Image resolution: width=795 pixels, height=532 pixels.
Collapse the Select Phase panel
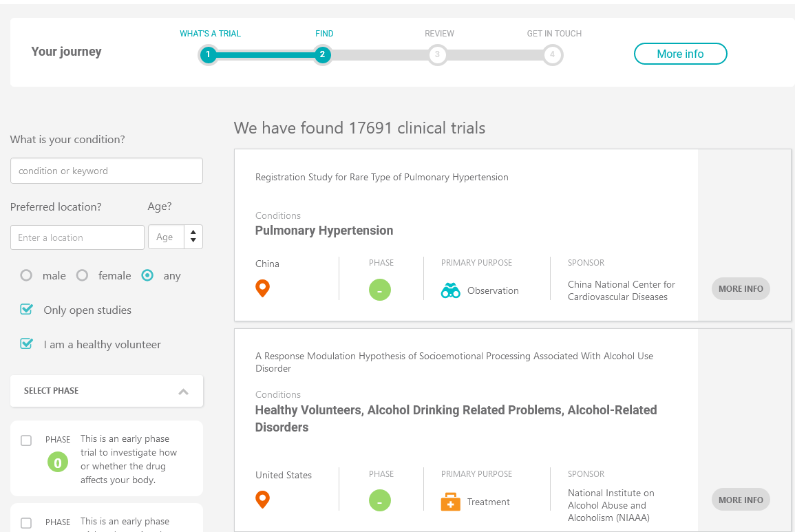[184, 391]
